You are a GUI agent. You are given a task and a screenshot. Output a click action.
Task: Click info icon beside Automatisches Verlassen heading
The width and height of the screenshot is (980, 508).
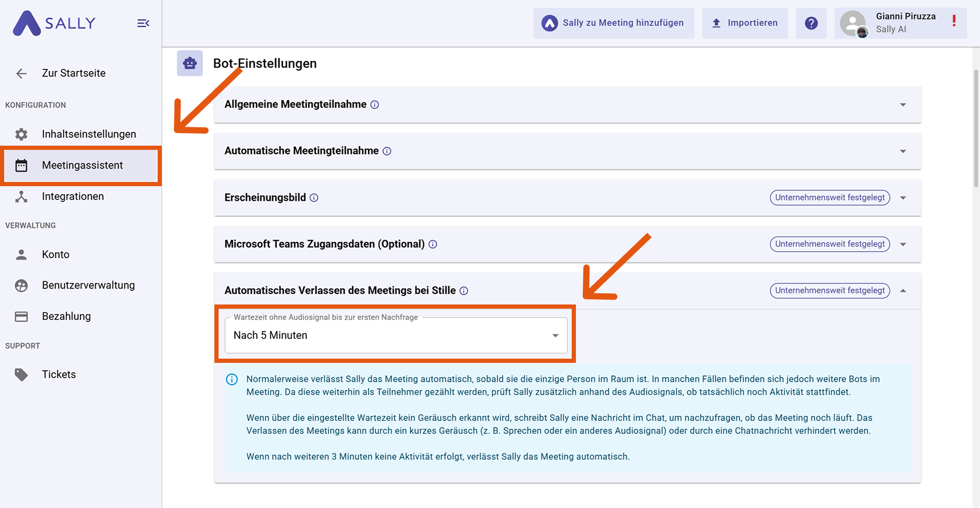click(x=463, y=291)
